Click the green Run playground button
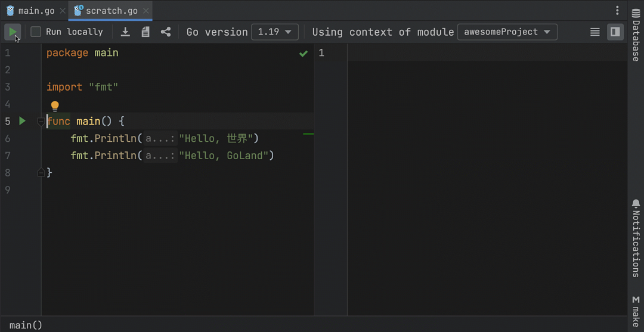The width and height of the screenshot is (644, 332). click(13, 32)
